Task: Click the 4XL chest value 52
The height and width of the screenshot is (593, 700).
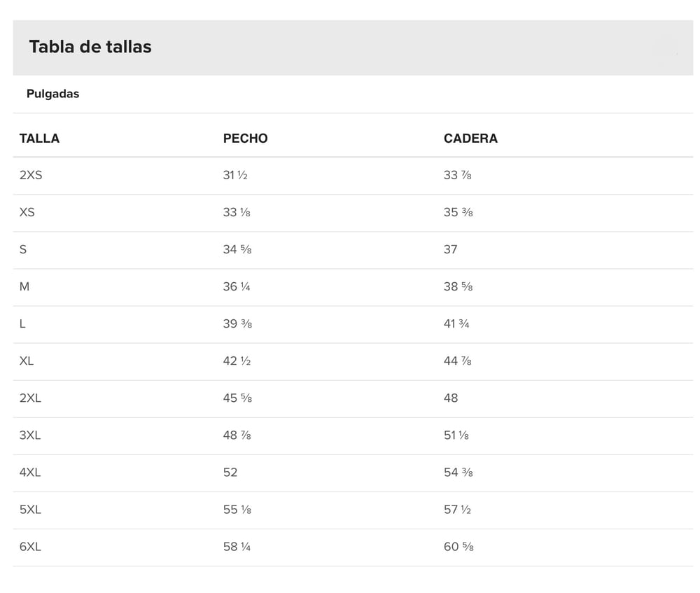Action: (x=230, y=472)
